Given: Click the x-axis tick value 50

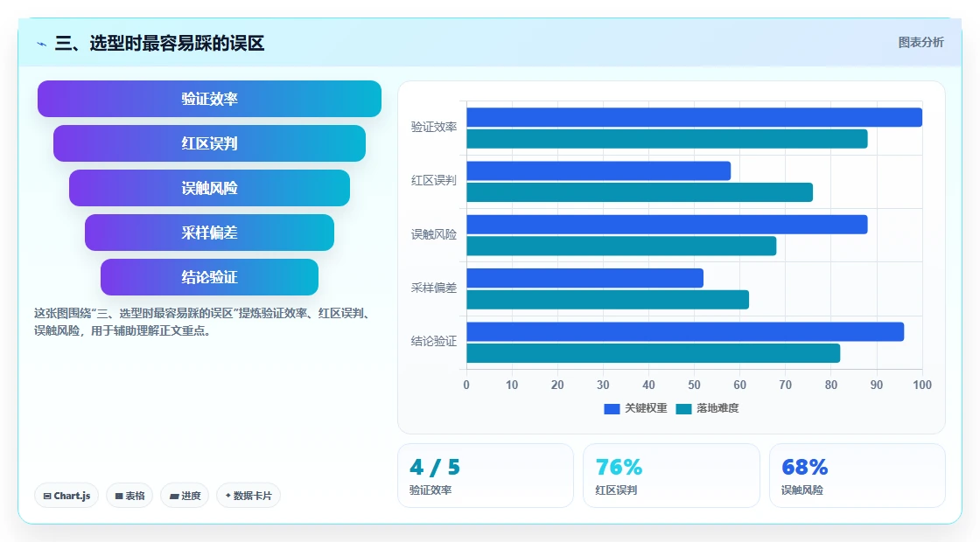Looking at the screenshot, I should pyautogui.click(x=694, y=386).
